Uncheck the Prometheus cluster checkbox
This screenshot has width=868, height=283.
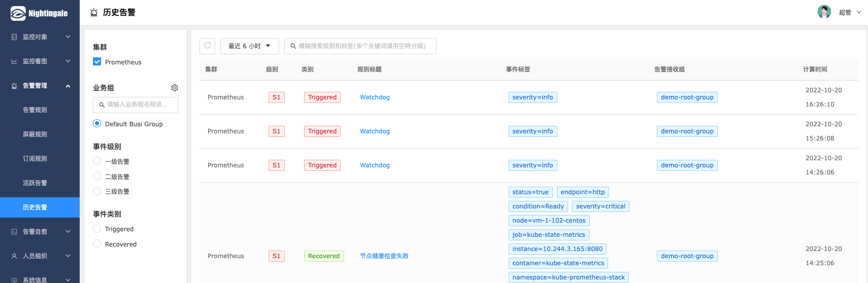tap(97, 62)
